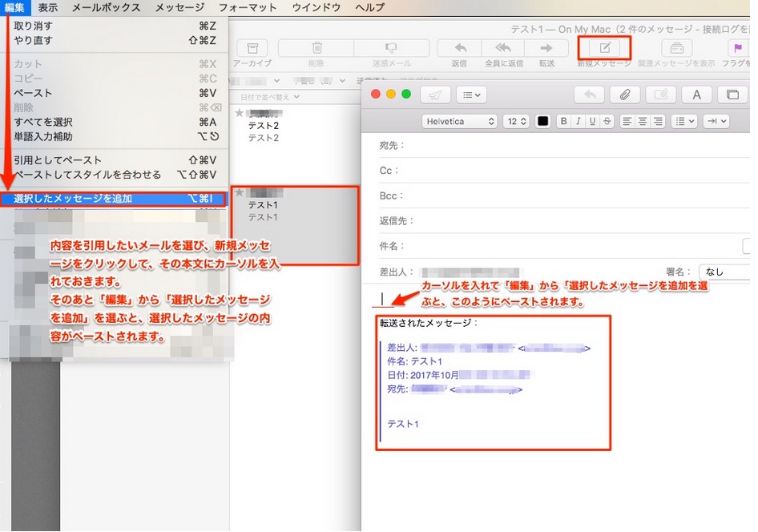The width and height of the screenshot is (758, 532).
Task: Open the list style dropdown
Action: coord(684,121)
